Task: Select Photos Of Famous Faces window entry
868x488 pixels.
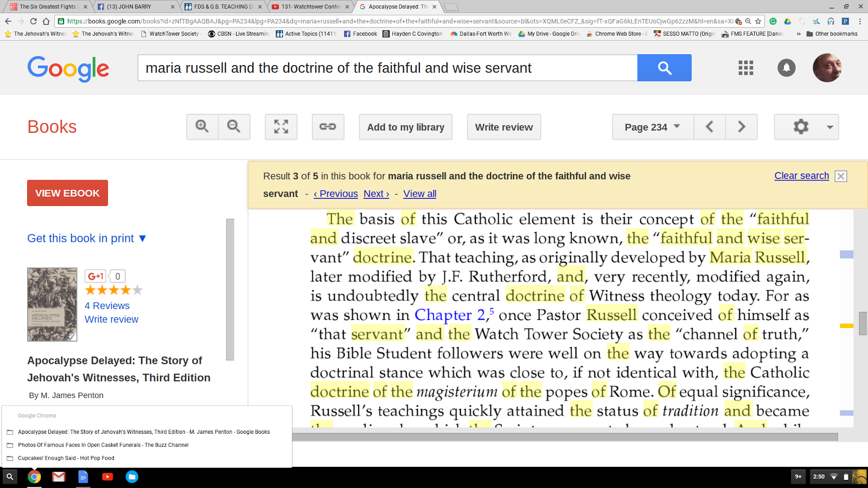Action: tap(103, 445)
